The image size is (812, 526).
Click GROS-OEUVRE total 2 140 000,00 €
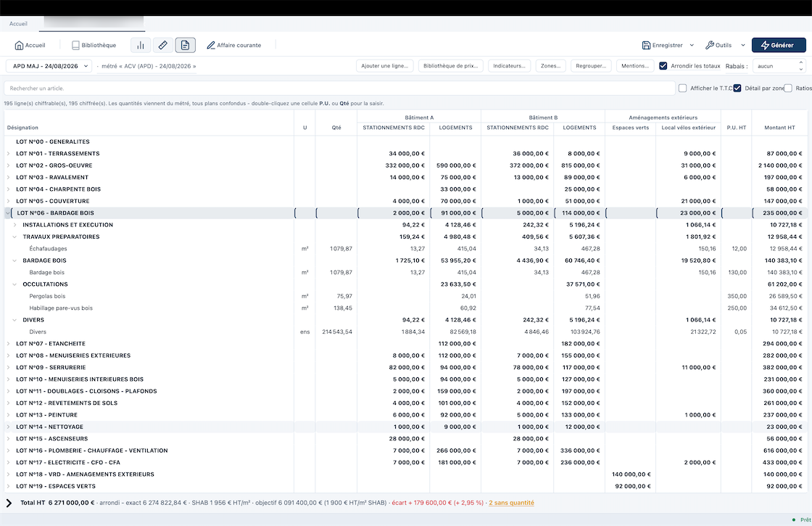point(779,165)
